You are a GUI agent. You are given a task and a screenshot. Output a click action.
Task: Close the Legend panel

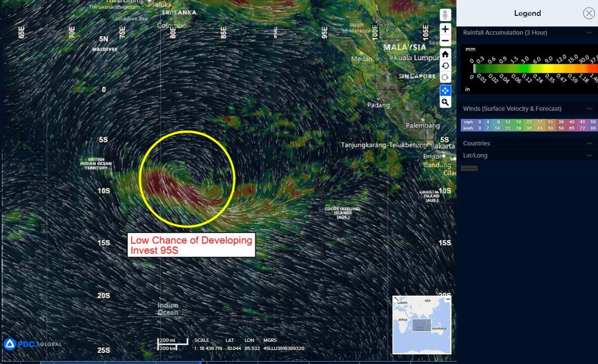(x=588, y=13)
